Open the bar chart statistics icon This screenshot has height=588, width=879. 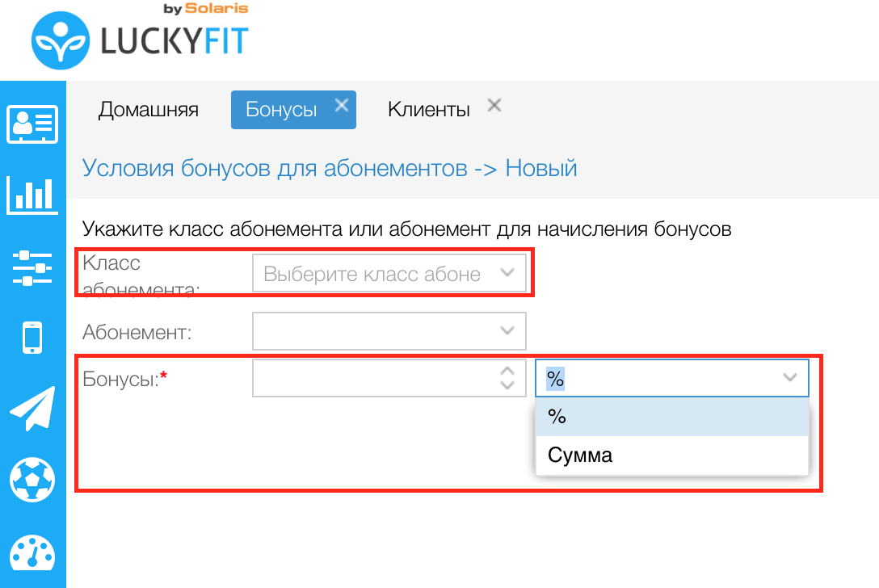[32, 195]
